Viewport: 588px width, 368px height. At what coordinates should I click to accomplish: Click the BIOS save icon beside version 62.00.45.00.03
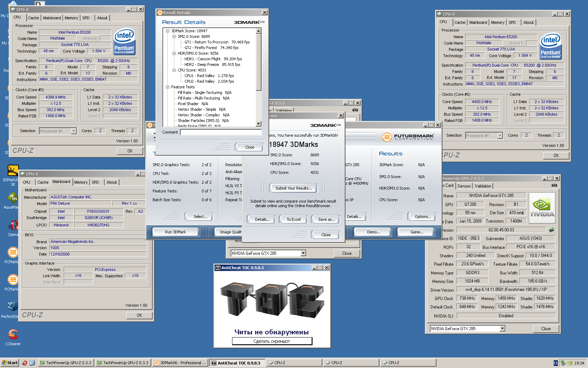[552, 230]
